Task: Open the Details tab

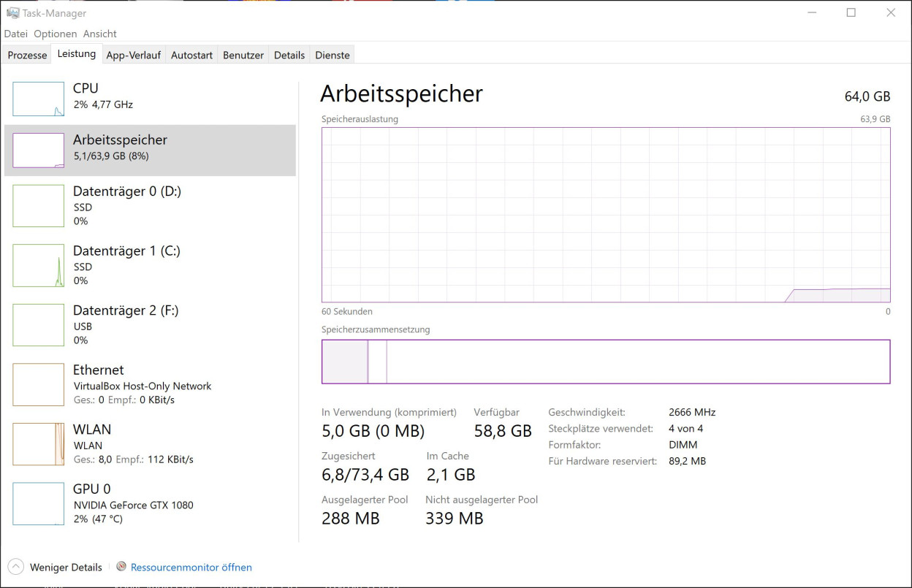Action: coord(289,55)
